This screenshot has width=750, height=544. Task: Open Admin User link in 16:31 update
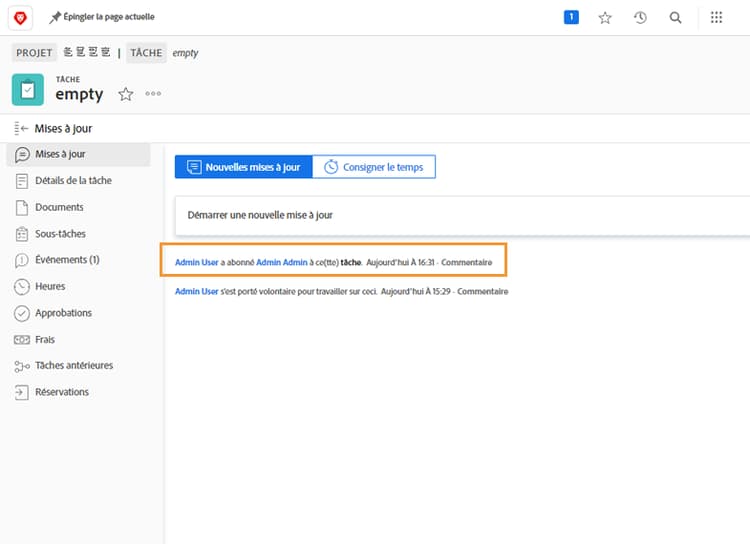click(x=197, y=262)
